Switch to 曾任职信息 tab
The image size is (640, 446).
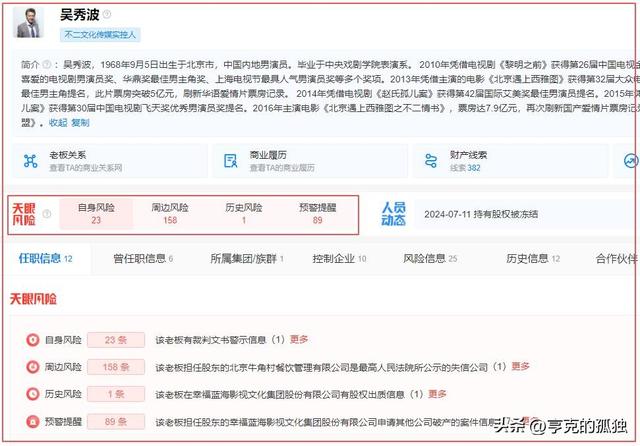click(143, 258)
